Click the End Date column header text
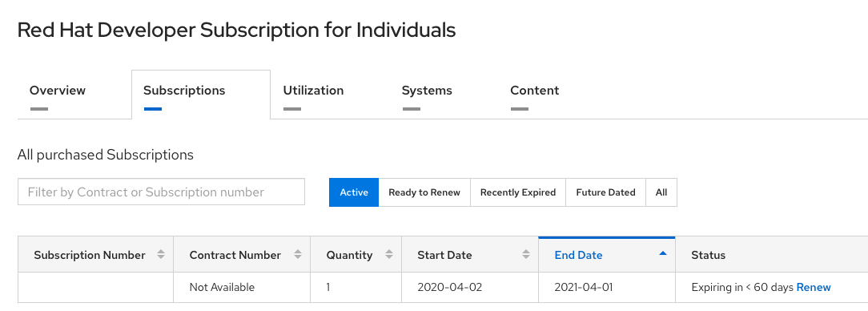This screenshot has height=311, width=868. (x=578, y=255)
